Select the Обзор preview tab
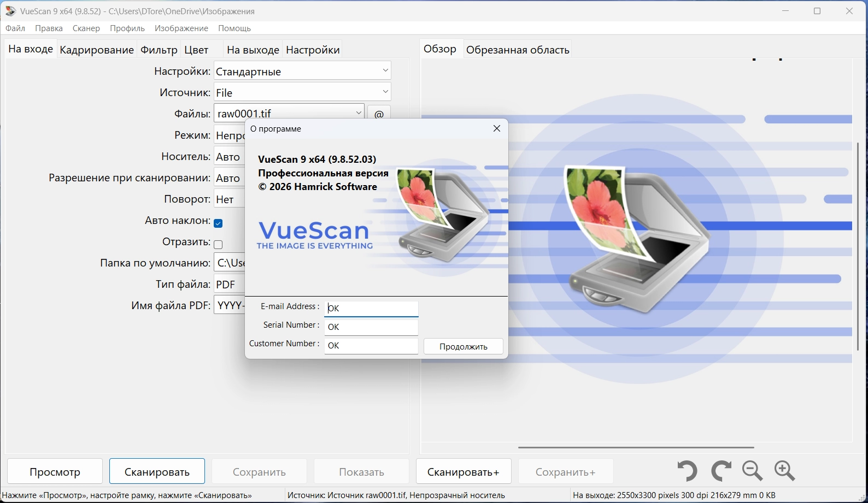 [x=440, y=49]
